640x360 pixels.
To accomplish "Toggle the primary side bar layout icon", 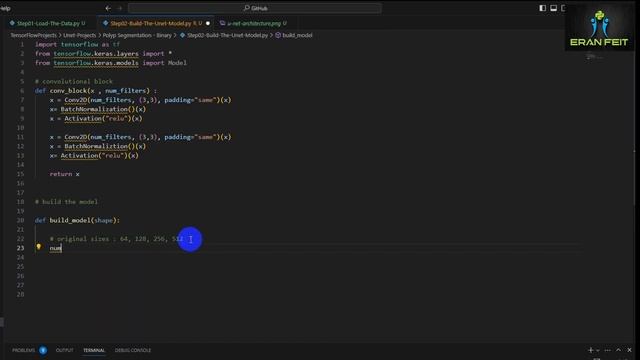I will (542, 8).
